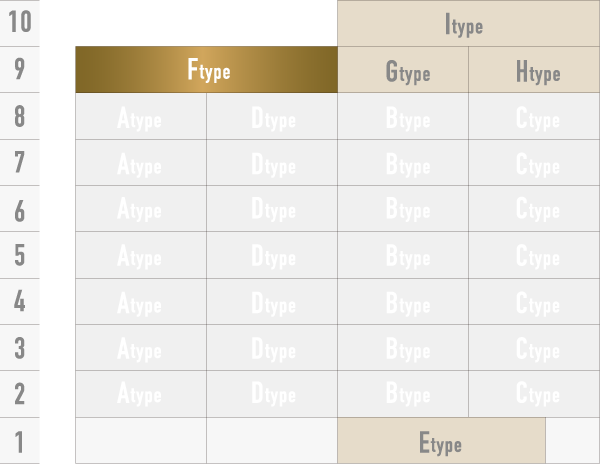Image resolution: width=600 pixels, height=464 pixels.
Task: Pick the Ctype unit on floor 5
Action: (x=534, y=255)
